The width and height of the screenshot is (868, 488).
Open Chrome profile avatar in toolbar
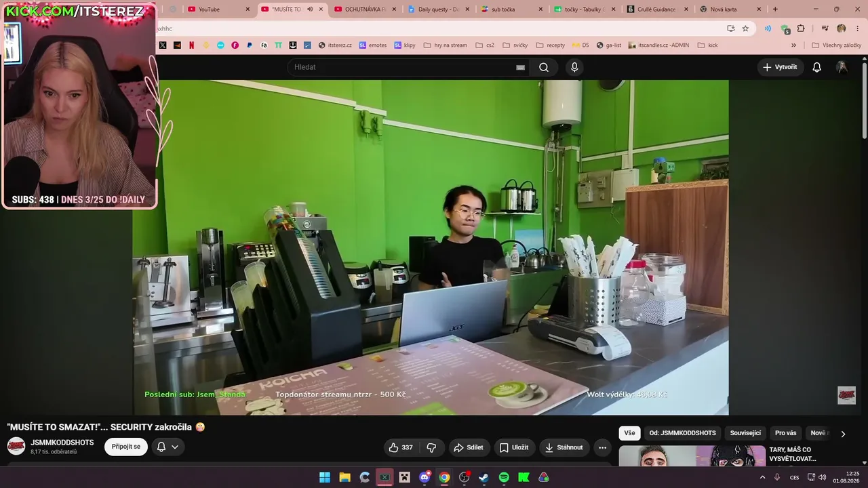[842, 28]
